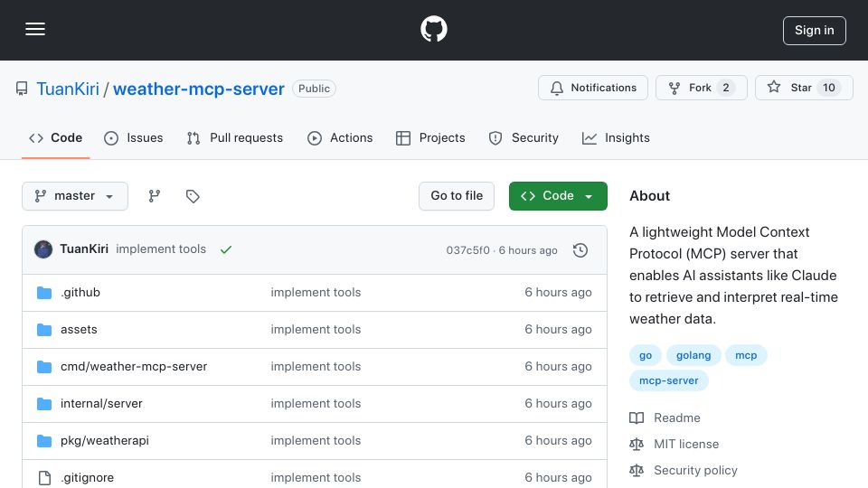Click the Sign in button

pos(815,31)
